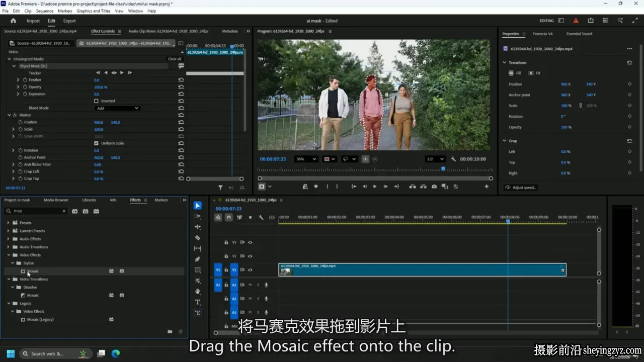Toggle V1 track output eye
Image resolution: width=644 pixels, height=362 pixels.
click(250, 270)
